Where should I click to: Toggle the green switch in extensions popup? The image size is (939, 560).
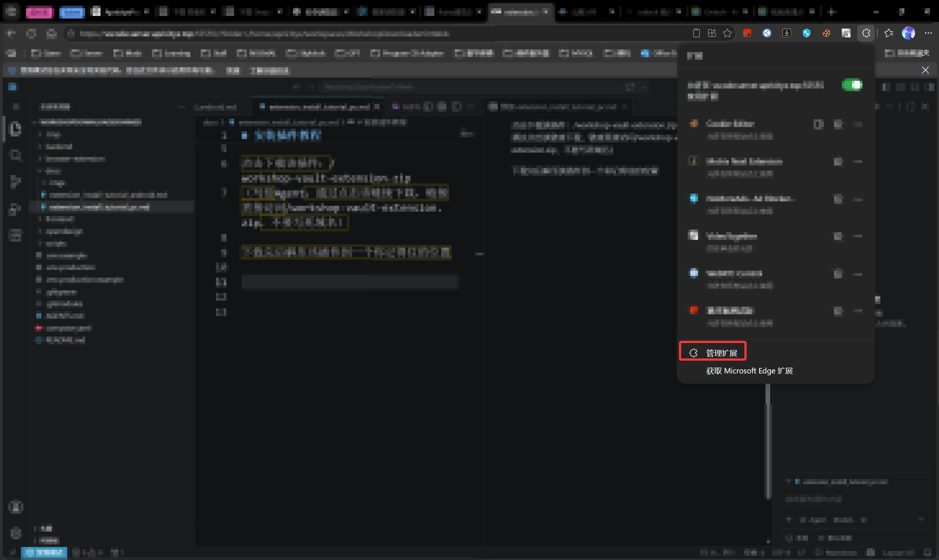(x=852, y=85)
